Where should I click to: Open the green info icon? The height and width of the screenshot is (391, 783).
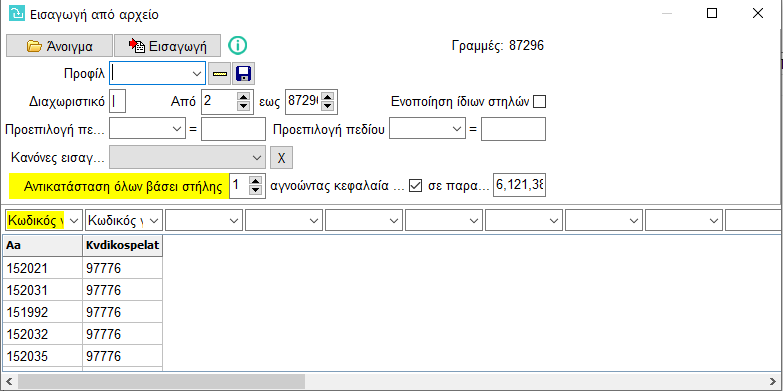[x=238, y=45]
